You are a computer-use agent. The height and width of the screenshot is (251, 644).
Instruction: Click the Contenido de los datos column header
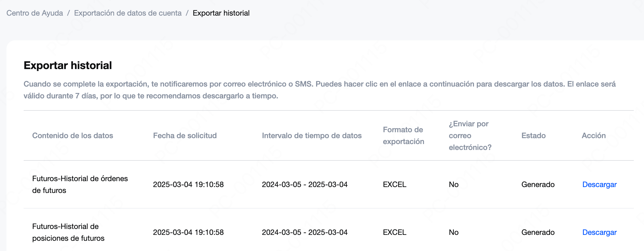73,135
